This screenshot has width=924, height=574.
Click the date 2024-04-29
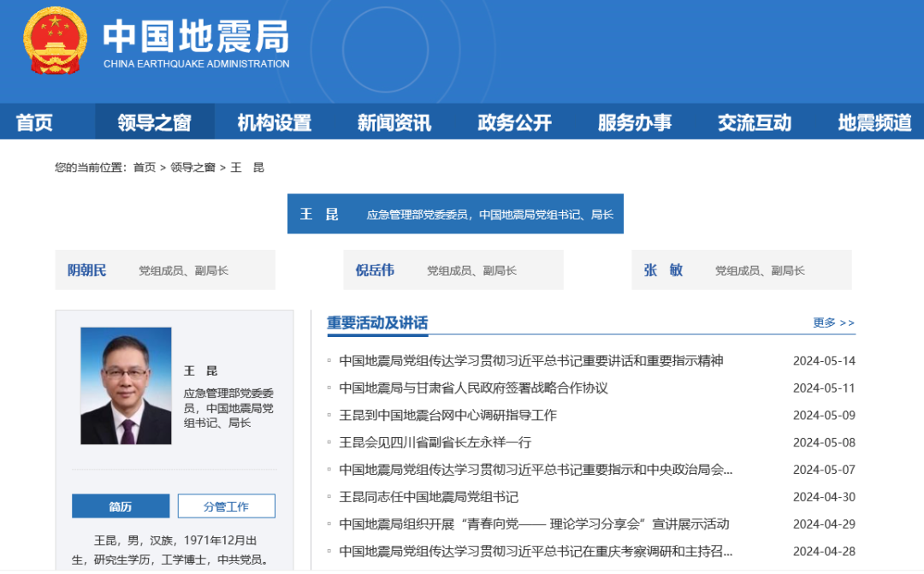pyautogui.click(x=824, y=524)
